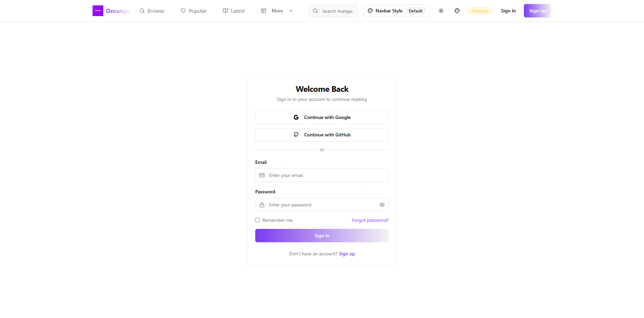Open the Browse page
The height and width of the screenshot is (318, 644).
(152, 11)
